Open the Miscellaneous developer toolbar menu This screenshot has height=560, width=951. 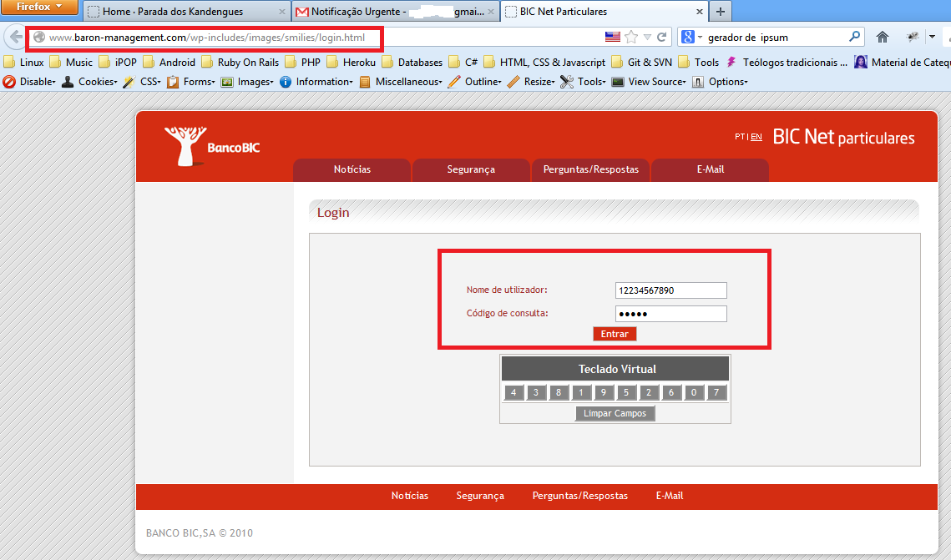(x=401, y=81)
